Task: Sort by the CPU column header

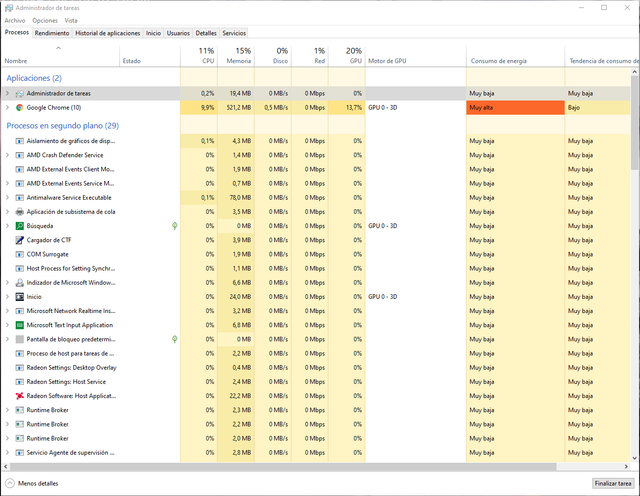Action: tap(199, 56)
